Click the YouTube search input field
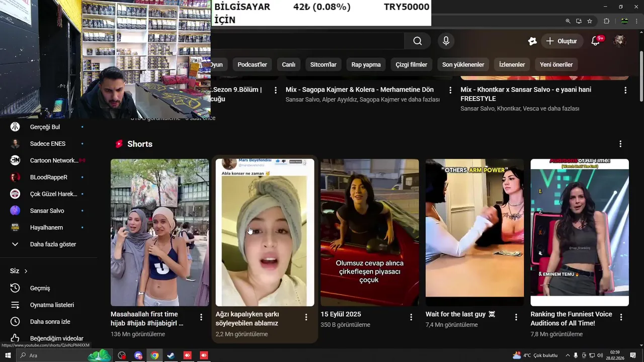The image size is (644, 362). (307, 41)
